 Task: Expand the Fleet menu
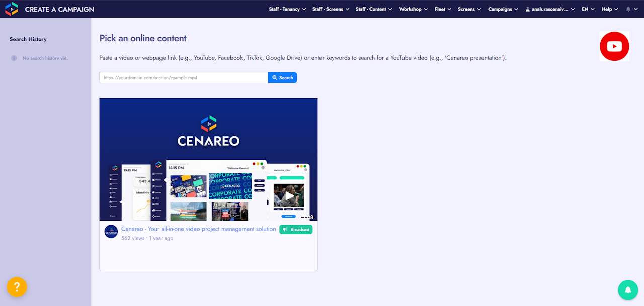click(443, 9)
